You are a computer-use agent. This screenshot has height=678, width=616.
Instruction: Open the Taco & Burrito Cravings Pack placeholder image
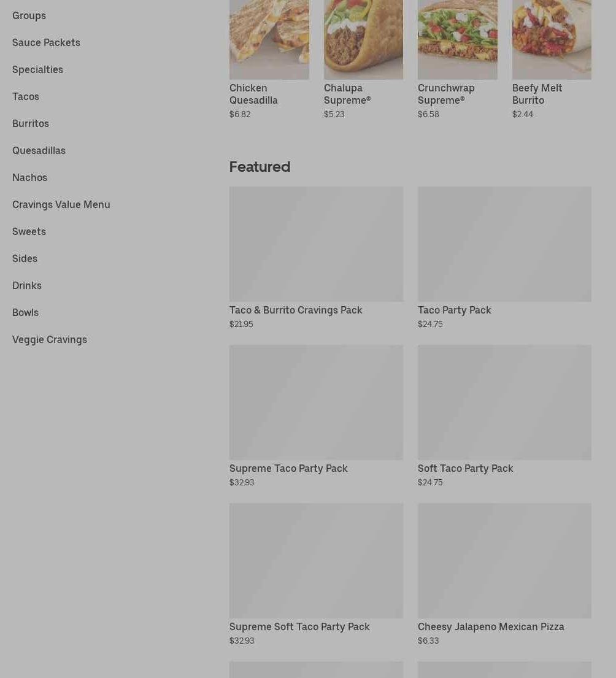pos(316,244)
